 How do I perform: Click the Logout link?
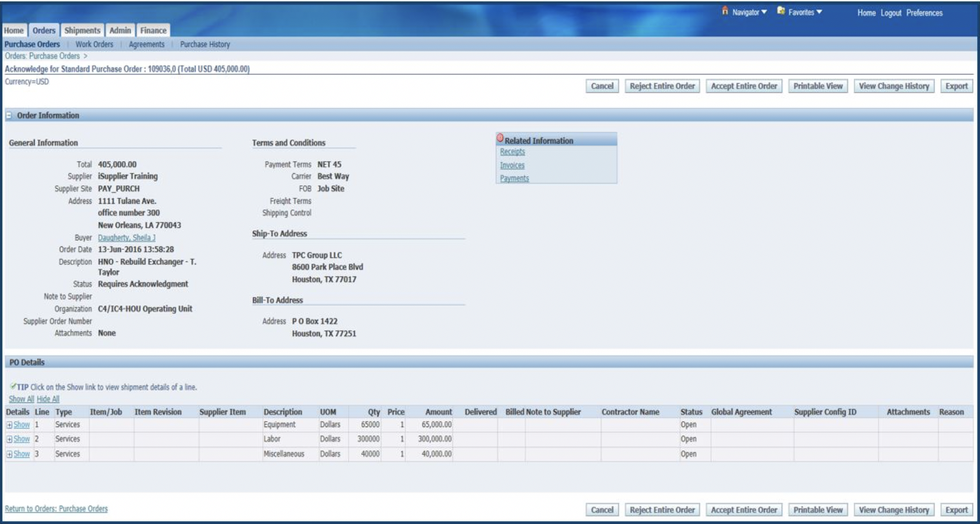click(891, 13)
